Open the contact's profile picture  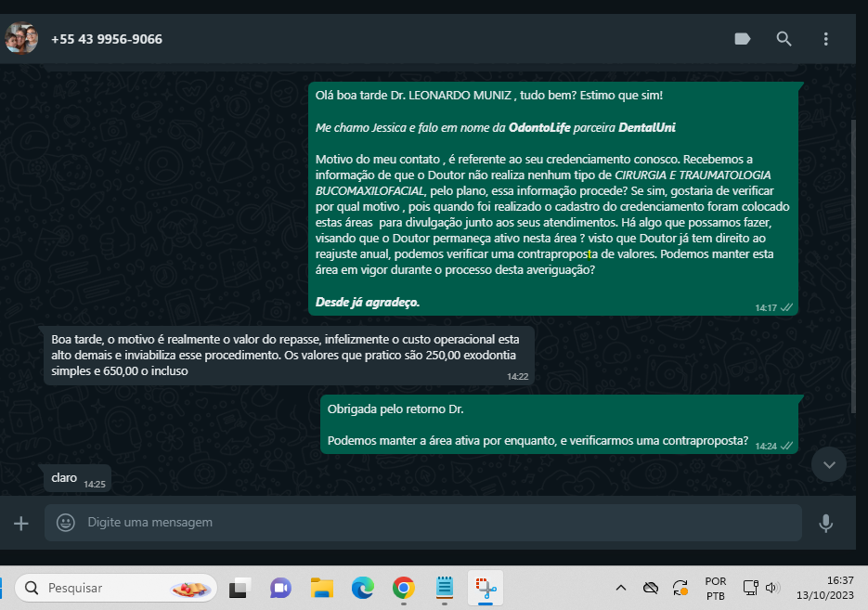pyautogui.click(x=21, y=38)
